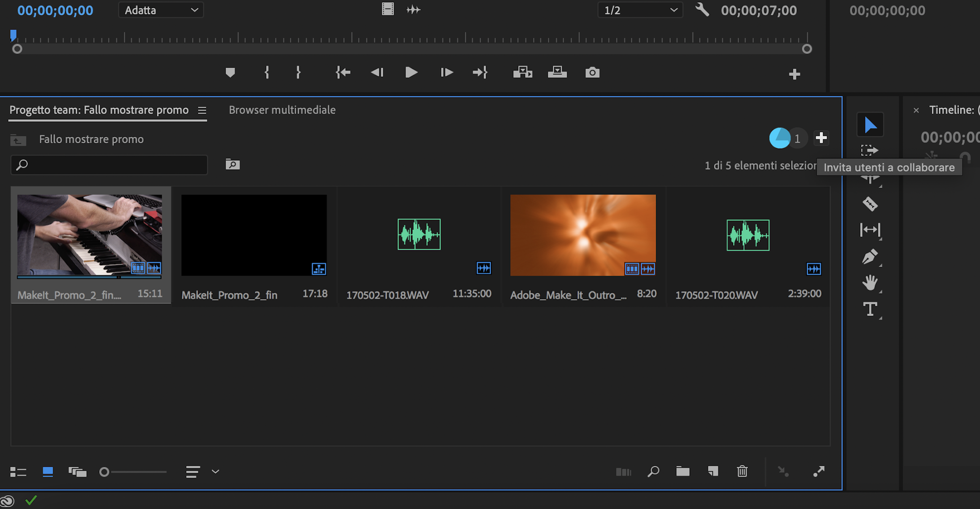Expand the sort icons chevron menu
The height and width of the screenshot is (509, 980).
point(215,472)
